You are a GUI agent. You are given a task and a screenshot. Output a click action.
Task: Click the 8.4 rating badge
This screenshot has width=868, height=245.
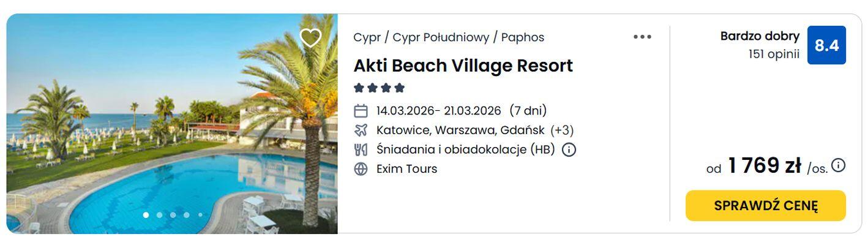pos(826,45)
